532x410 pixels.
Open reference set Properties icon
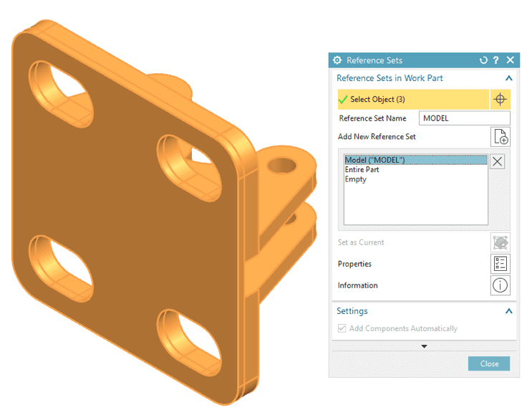[500, 264]
